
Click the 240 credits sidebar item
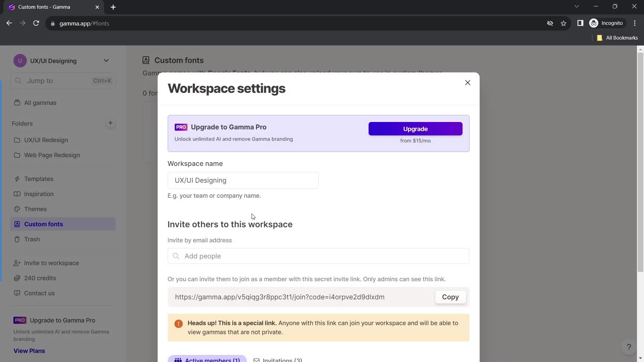pos(40,278)
